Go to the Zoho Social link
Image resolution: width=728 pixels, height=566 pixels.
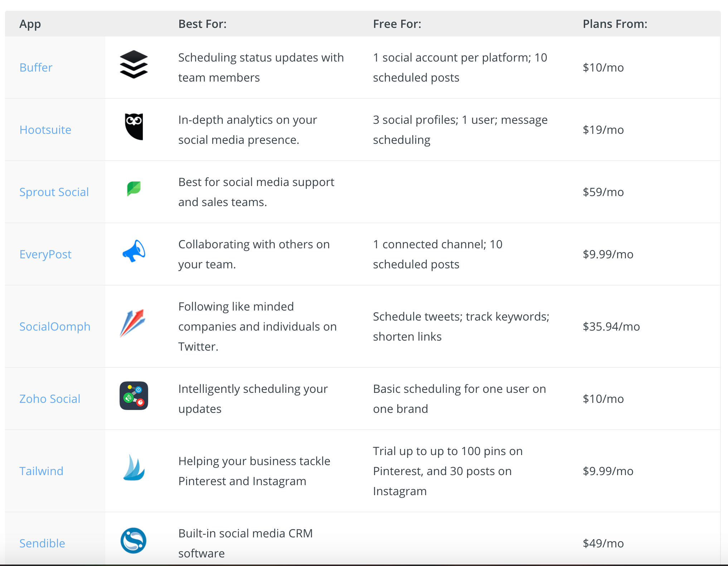click(49, 399)
